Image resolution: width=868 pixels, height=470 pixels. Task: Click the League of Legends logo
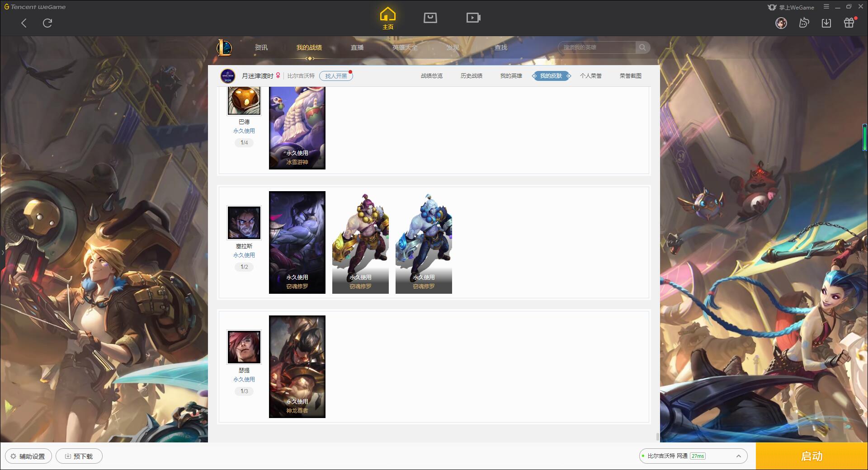point(224,47)
